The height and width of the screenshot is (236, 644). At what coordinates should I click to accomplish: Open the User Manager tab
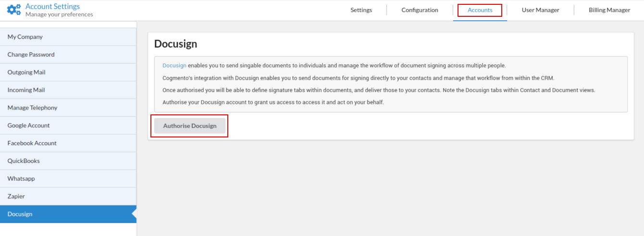(x=540, y=10)
